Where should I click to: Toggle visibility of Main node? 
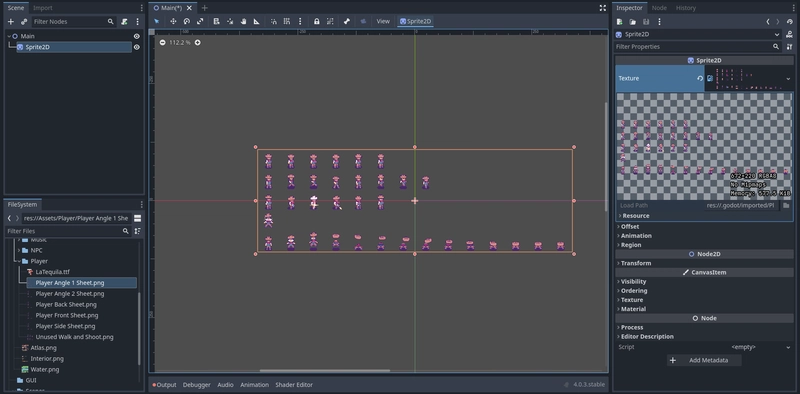pos(137,36)
